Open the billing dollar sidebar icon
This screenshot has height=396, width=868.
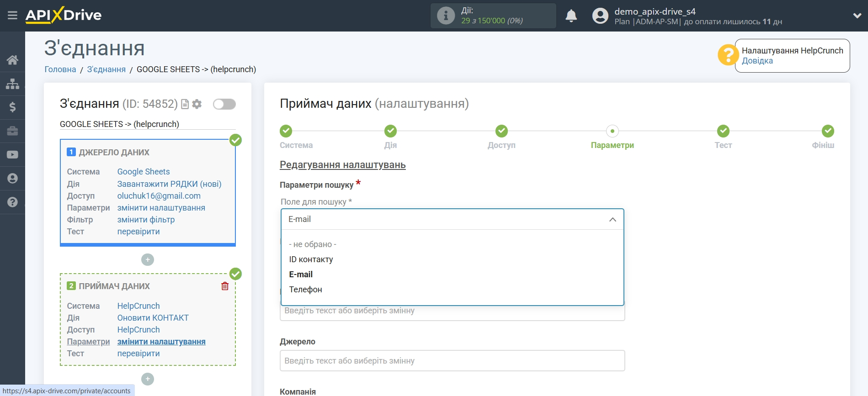pyautogui.click(x=12, y=107)
